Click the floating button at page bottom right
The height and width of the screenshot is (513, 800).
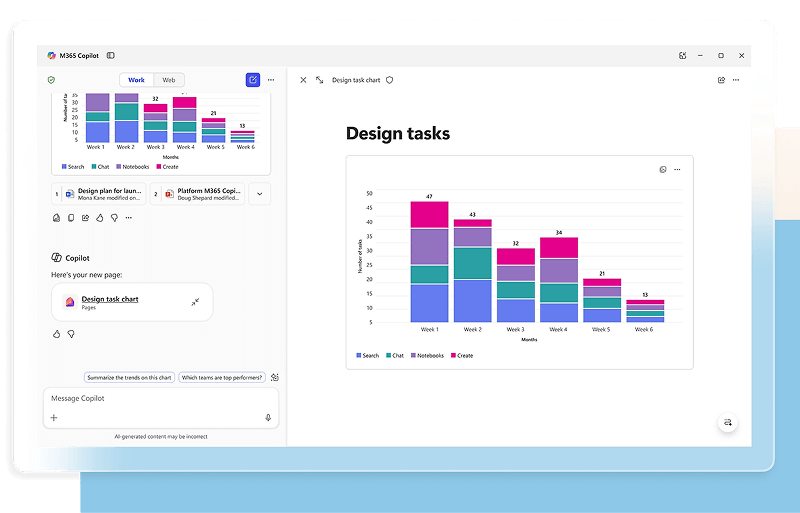(728, 423)
